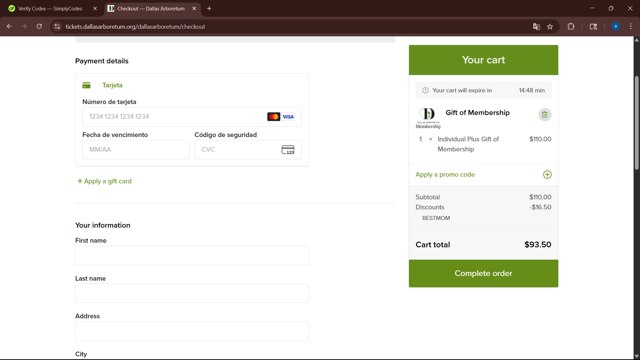Click the Discounts -$16.50 value
The height and width of the screenshot is (360, 640).
pyautogui.click(x=540, y=207)
